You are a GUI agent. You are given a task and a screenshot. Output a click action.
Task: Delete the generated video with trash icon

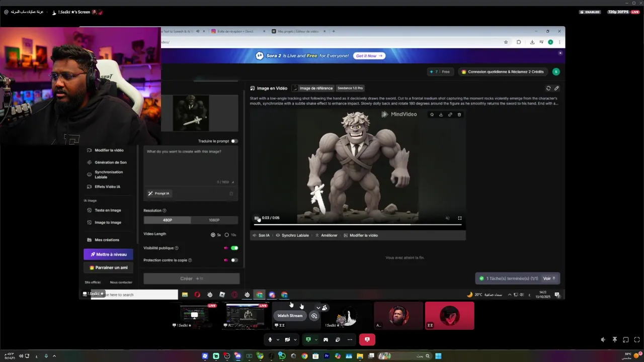(x=459, y=115)
